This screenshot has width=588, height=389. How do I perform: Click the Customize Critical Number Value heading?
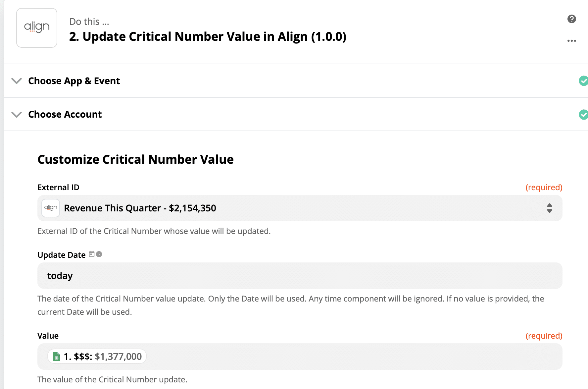[x=135, y=159]
